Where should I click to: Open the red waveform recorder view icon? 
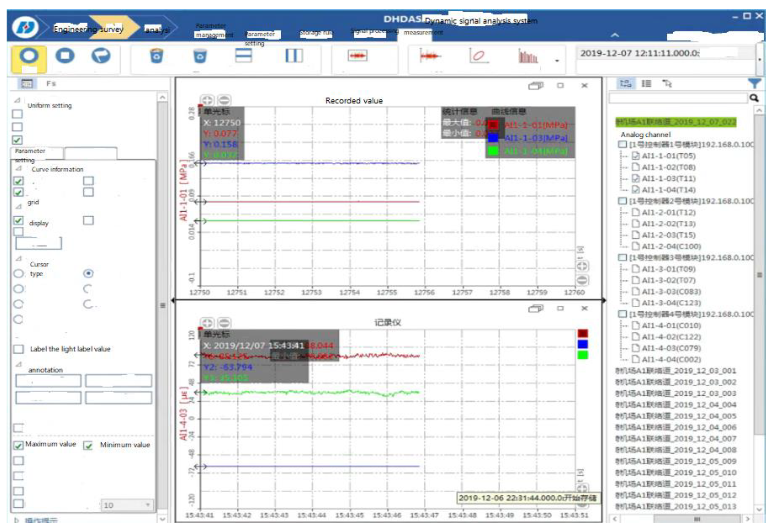(357, 56)
